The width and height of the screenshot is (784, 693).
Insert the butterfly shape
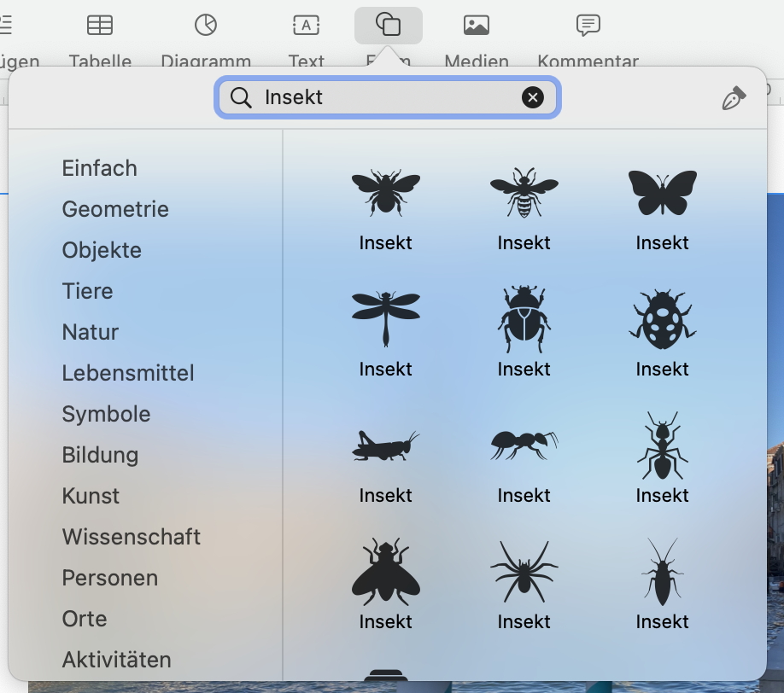click(663, 192)
